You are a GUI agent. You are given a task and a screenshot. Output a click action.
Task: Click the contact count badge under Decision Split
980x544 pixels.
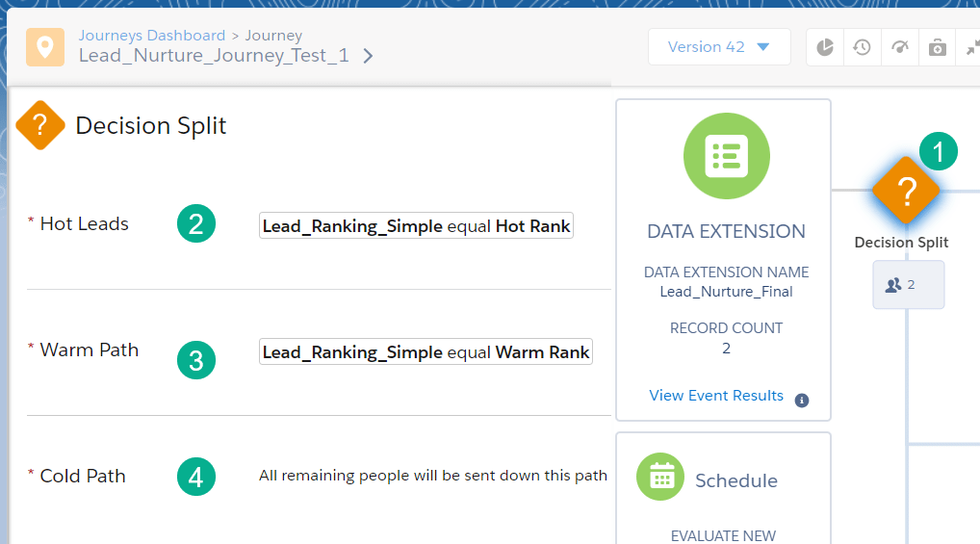point(908,285)
